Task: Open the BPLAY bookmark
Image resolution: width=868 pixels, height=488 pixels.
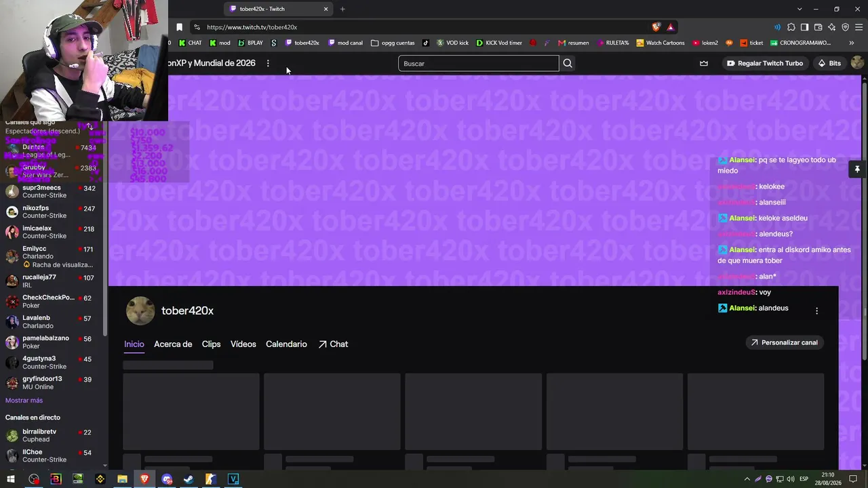Action: (250, 43)
